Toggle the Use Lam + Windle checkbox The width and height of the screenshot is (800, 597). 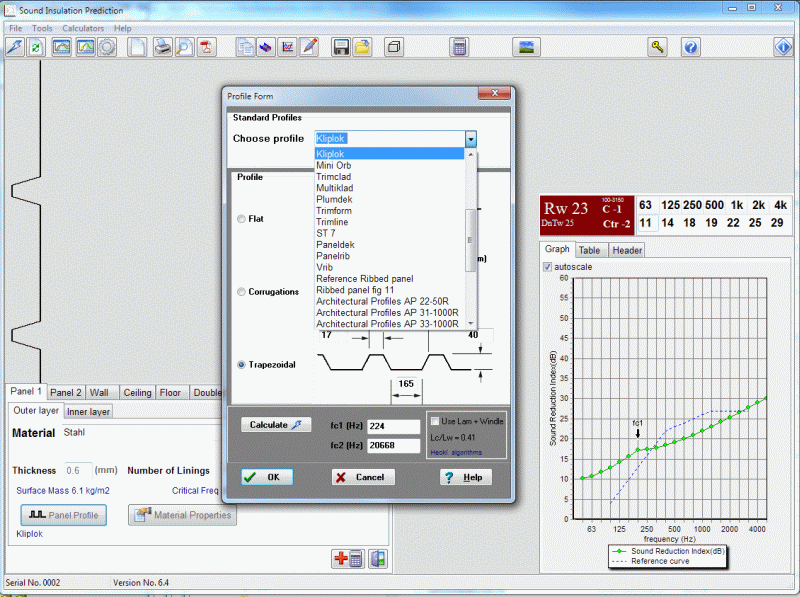click(x=435, y=421)
